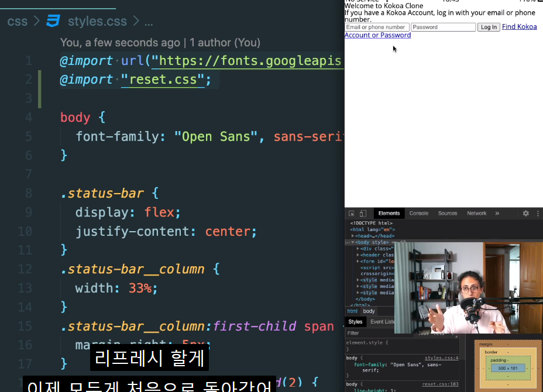Click the Filter field in the Styles pane
Viewport: 543px width, 392px height.
click(379, 333)
